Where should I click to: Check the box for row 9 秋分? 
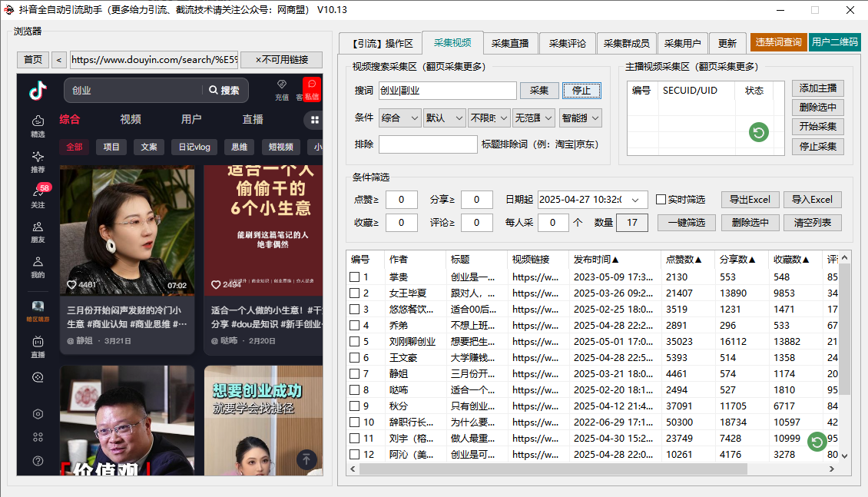click(x=354, y=406)
